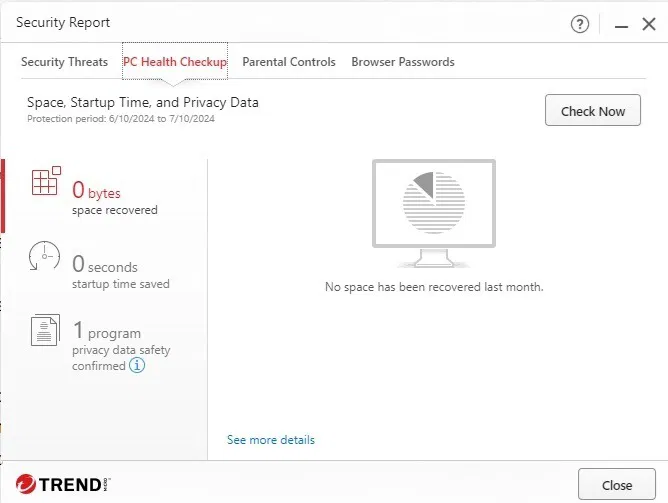
Task: Click the Trend Micro logo
Action: 63,484
